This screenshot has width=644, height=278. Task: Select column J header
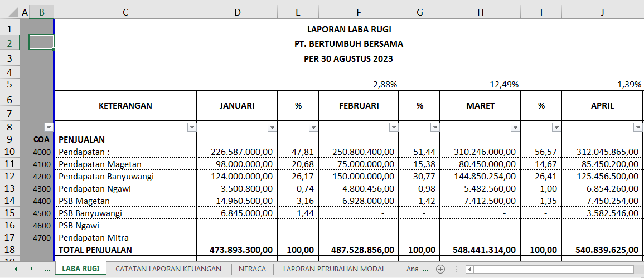tap(602, 13)
